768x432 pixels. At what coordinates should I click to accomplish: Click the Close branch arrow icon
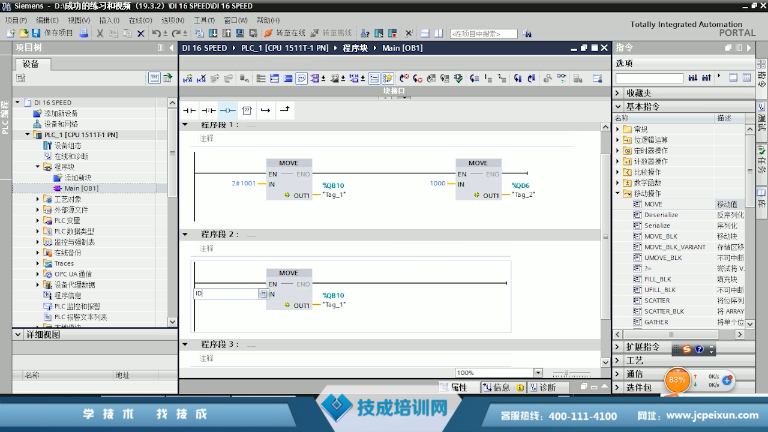[x=285, y=110]
